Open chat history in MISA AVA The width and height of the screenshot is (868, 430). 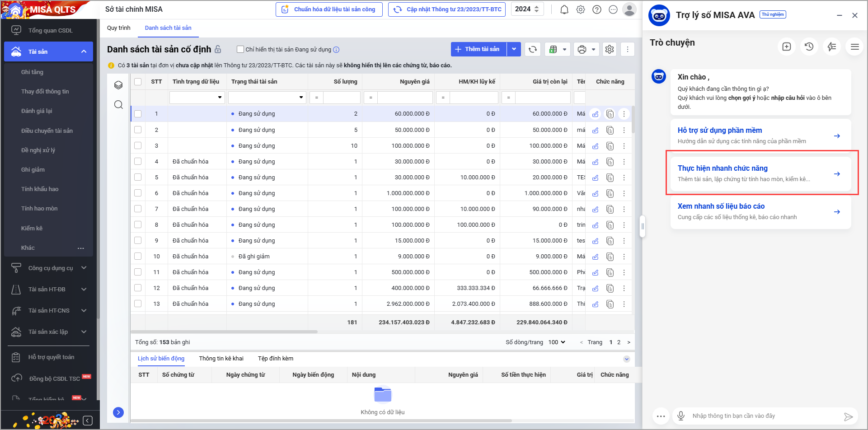[x=809, y=47]
